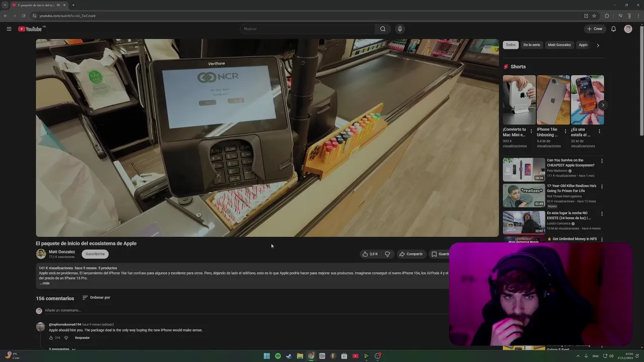Open options for 'En este lugar la noche' video
Image resolution: width=644 pixels, height=362 pixels.
602,214
